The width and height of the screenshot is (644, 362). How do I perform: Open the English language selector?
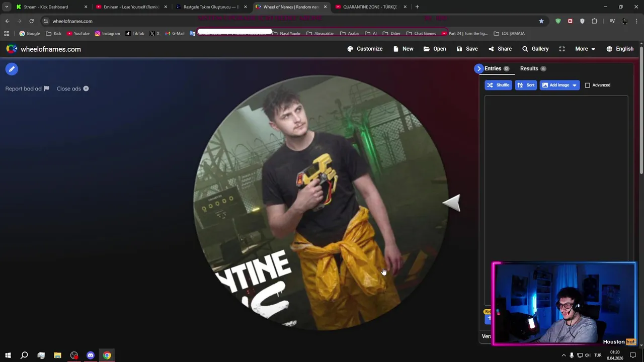[x=620, y=49]
